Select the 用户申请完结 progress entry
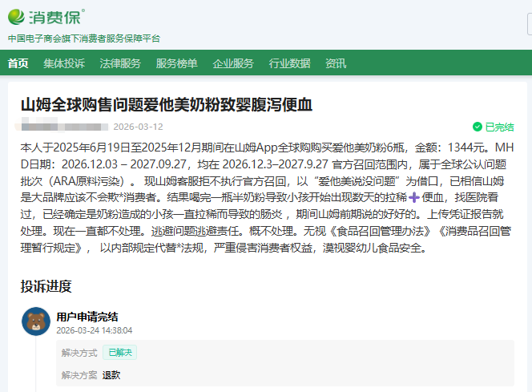Viewport: 532px width, 392px height. 87,316
